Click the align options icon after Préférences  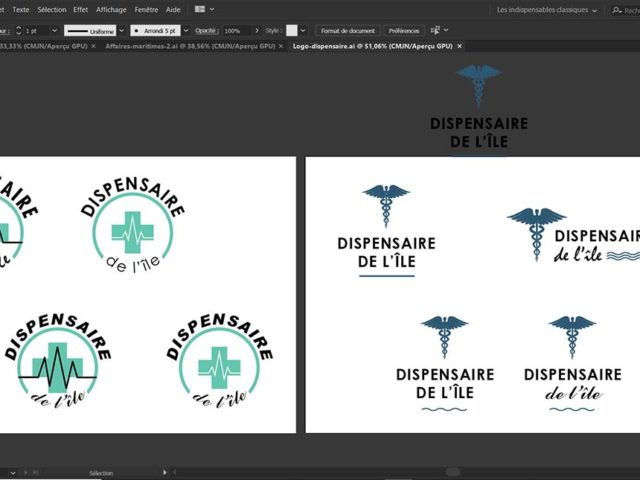(435, 31)
